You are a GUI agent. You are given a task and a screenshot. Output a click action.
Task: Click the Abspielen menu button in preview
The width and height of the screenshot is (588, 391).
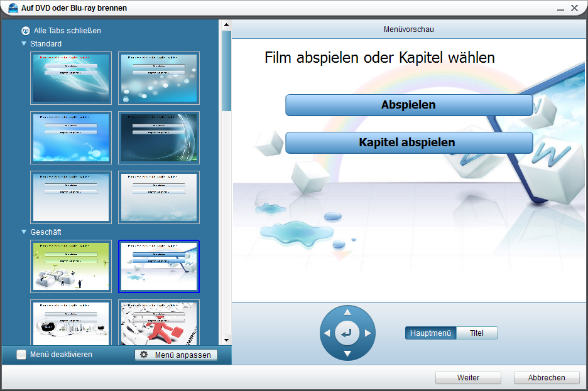409,105
